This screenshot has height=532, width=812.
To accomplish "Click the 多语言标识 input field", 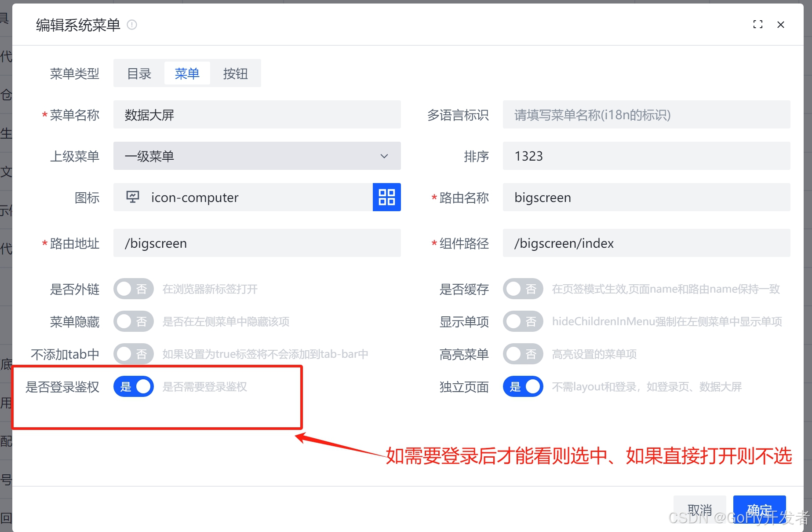I will (646, 115).
